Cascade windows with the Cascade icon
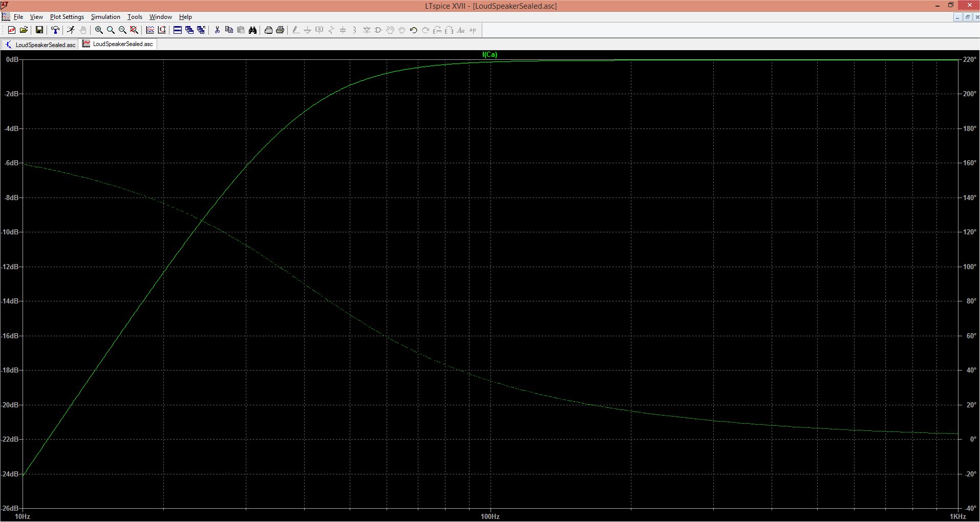 tap(189, 30)
